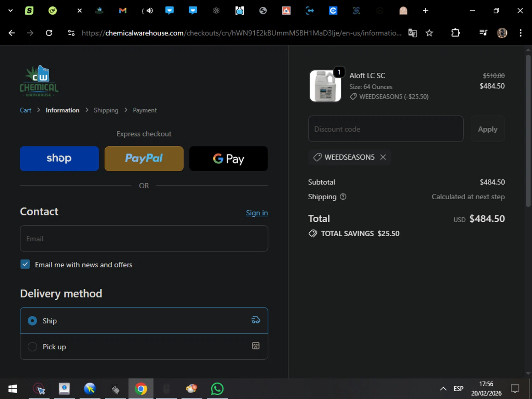Click the address bar URL

pyautogui.click(x=242, y=33)
